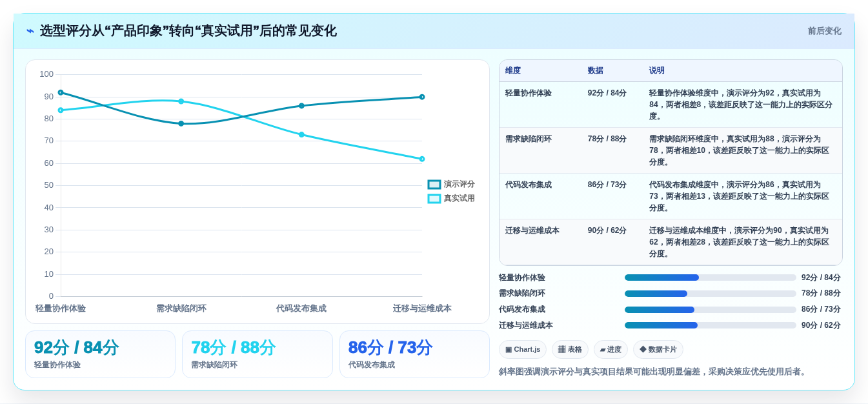868x404 pixels.
Task: Click the 演示评分 legend text
Action: (x=459, y=185)
